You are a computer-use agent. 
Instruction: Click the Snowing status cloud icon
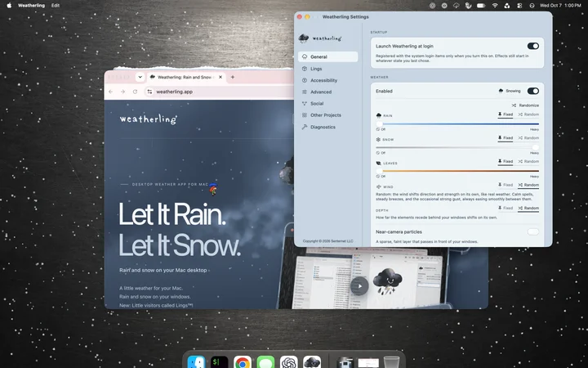coord(501,91)
